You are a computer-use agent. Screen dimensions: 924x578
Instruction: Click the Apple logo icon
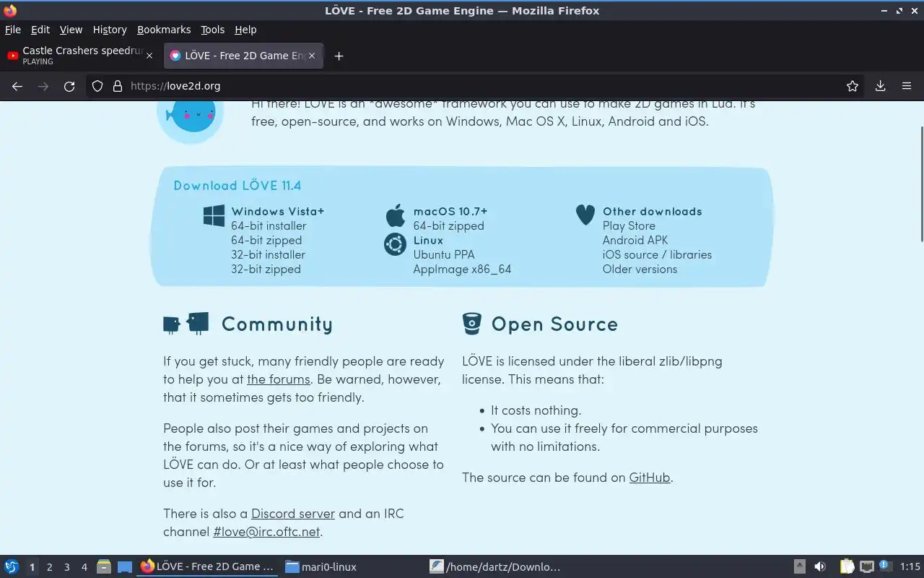tap(395, 215)
